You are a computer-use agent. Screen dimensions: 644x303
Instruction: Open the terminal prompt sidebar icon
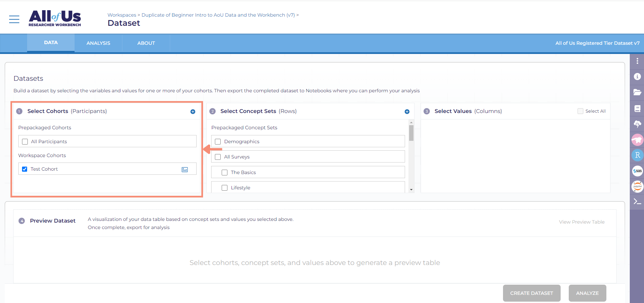pyautogui.click(x=637, y=202)
